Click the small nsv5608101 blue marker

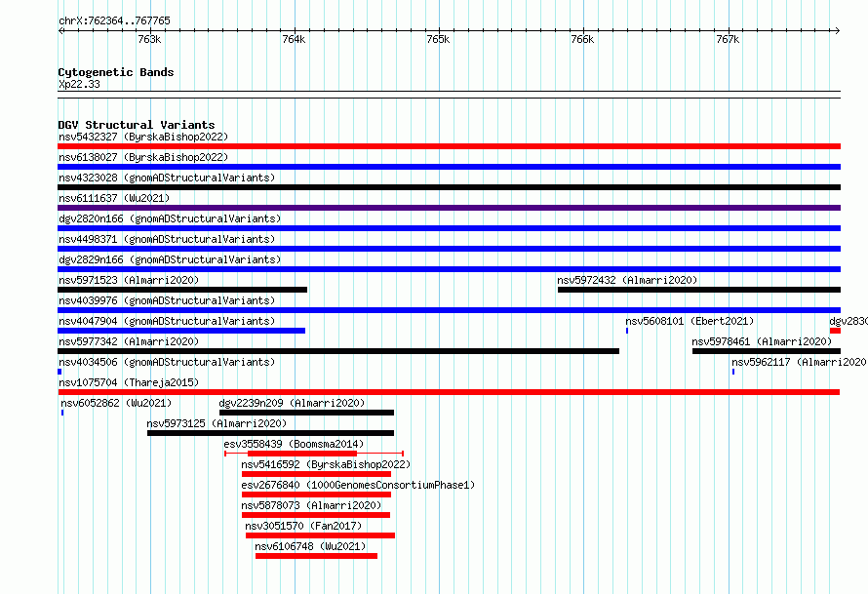click(x=627, y=331)
